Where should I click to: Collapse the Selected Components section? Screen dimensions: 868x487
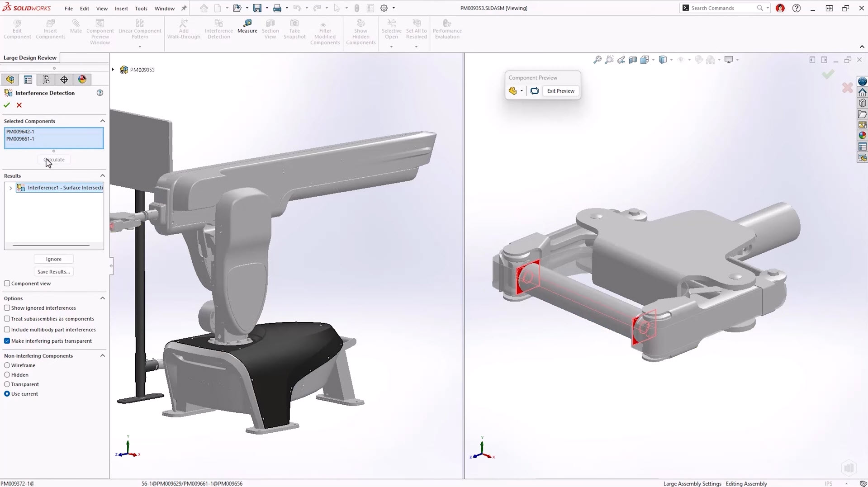[102, 121]
